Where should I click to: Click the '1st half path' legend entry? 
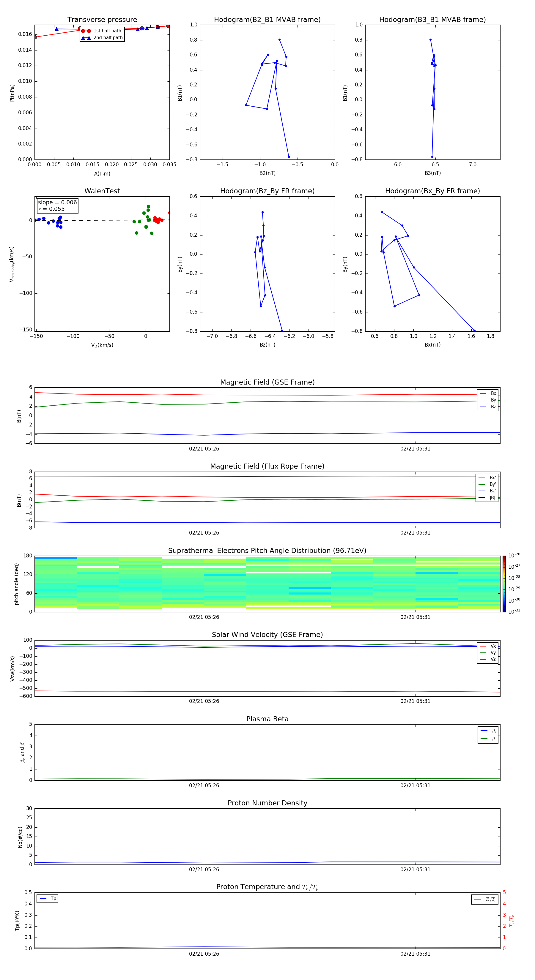(x=101, y=31)
